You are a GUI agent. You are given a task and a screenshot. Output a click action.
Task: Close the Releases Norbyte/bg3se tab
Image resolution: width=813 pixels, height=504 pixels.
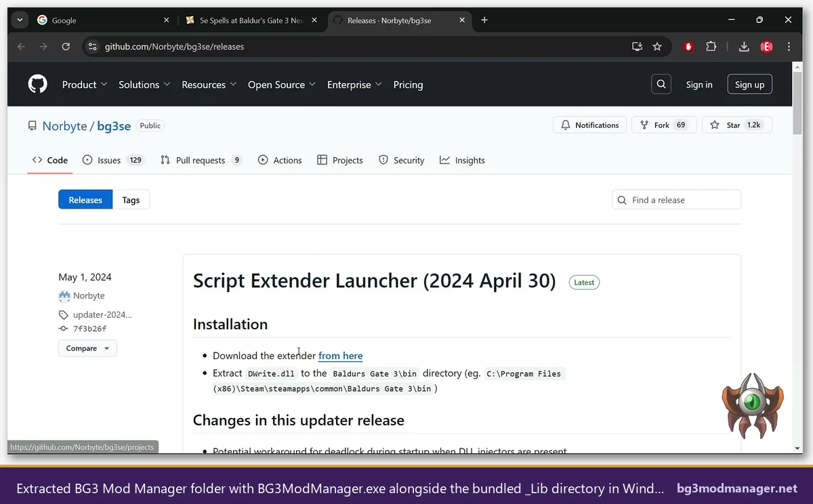[463, 20]
